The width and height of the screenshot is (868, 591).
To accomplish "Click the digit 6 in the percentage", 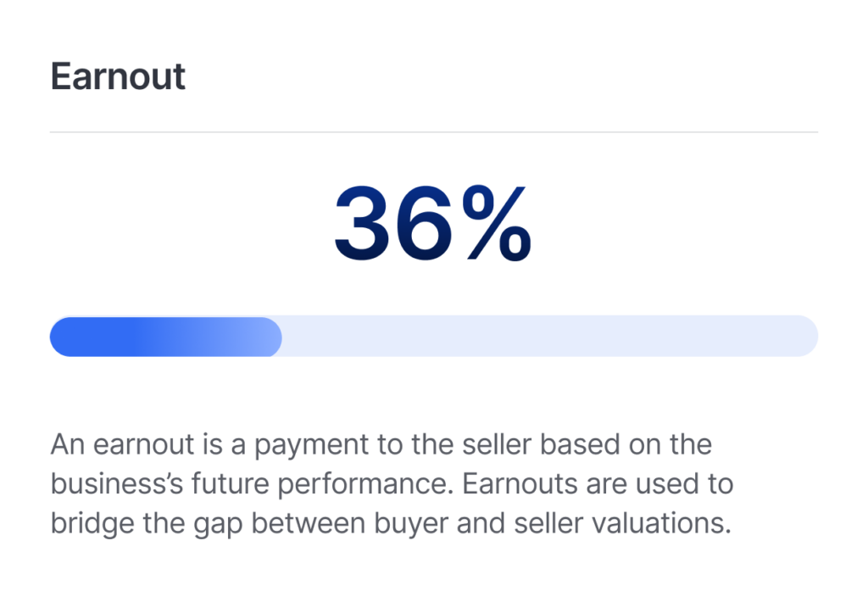I will pos(426,223).
